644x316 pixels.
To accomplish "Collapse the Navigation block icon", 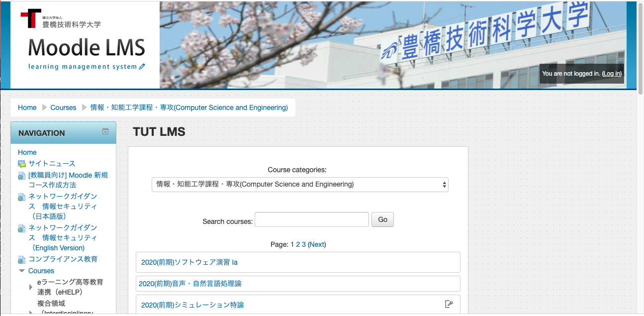I will 105,132.
